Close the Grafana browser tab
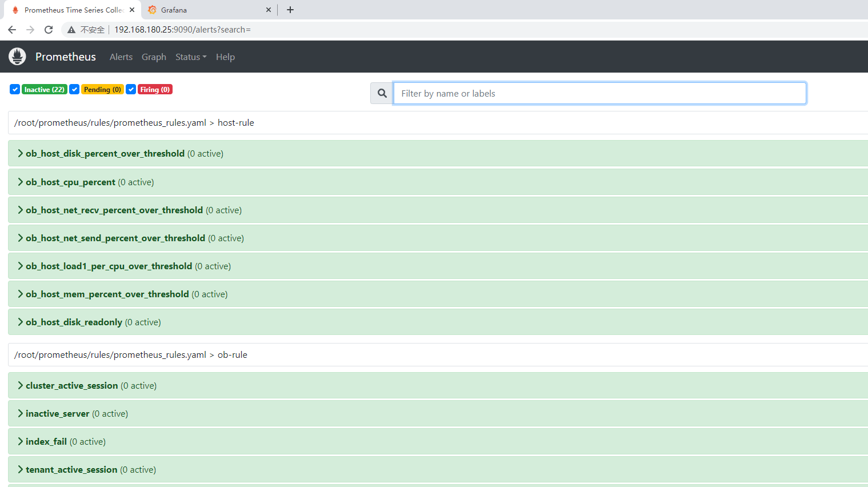The image size is (868, 487). [269, 10]
